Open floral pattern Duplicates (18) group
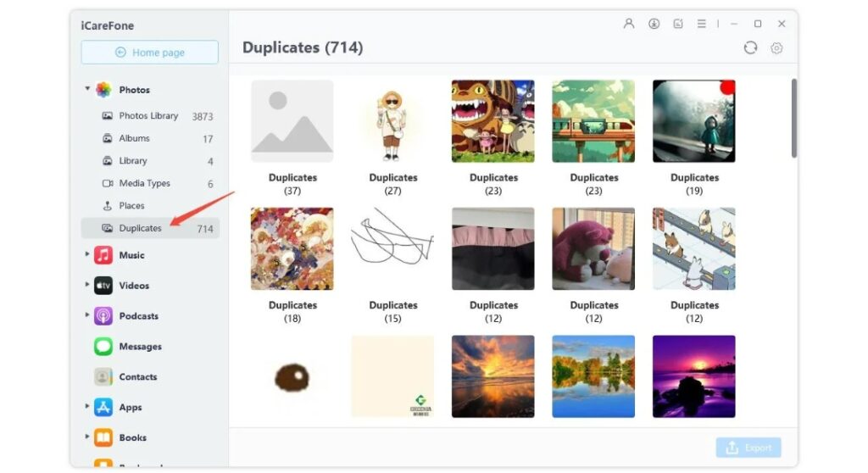Image resolution: width=868 pixels, height=473 pixels. coord(292,248)
